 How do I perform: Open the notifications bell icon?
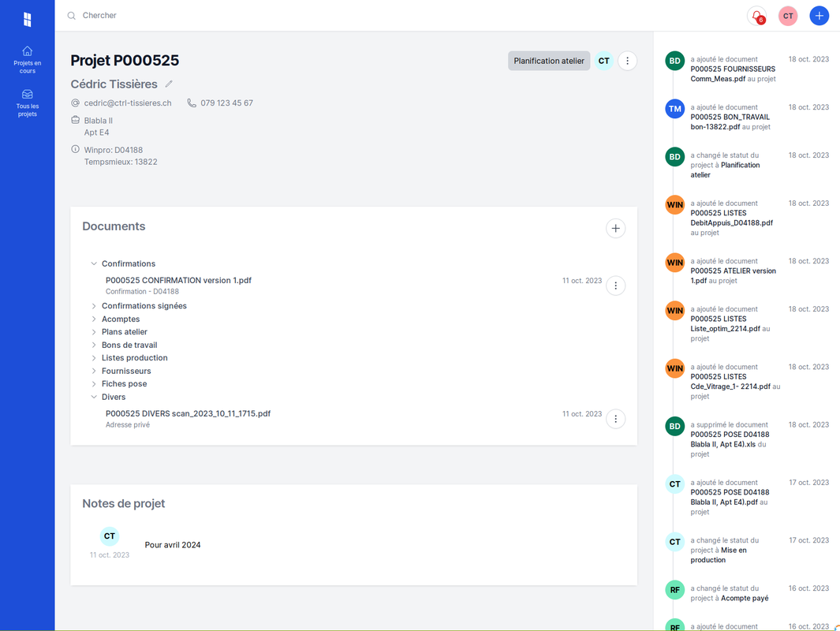point(756,16)
